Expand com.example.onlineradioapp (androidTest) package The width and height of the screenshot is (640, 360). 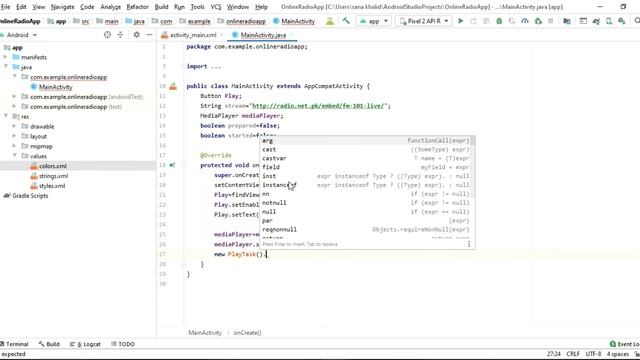(14, 97)
